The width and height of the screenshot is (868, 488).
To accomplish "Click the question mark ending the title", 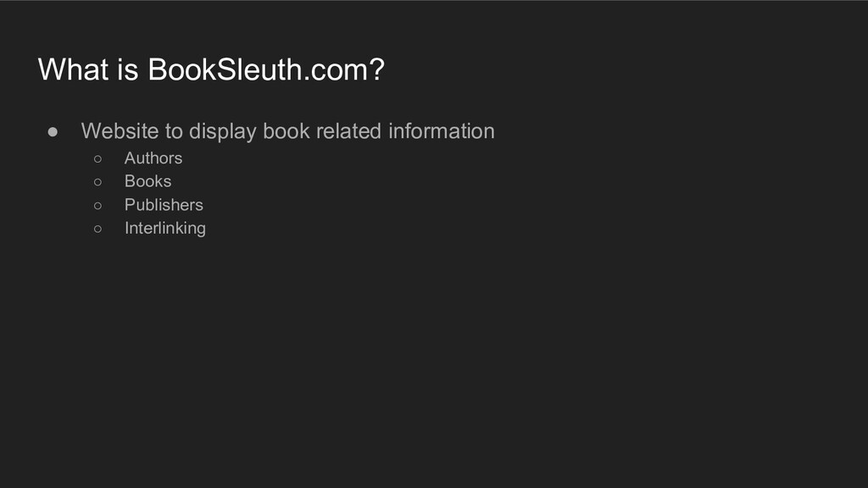I will tap(376, 69).
